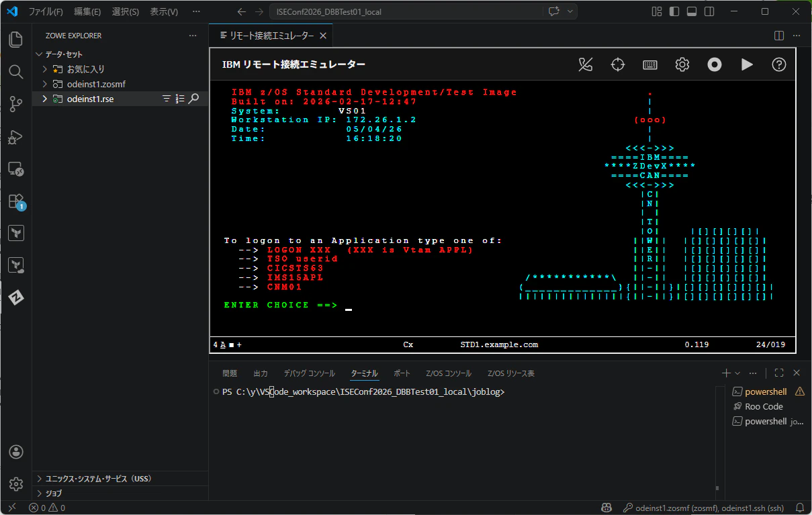This screenshot has width=812, height=515.
Task: Click the crosshair icon in emulator toolbar
Action: click(618, 64)
